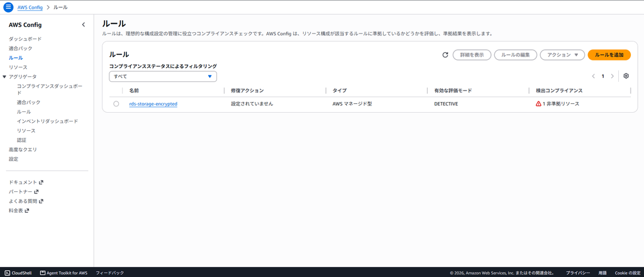Open aggregator ルール item
This screenshot has height=277, width=644.
pos(24,112)
